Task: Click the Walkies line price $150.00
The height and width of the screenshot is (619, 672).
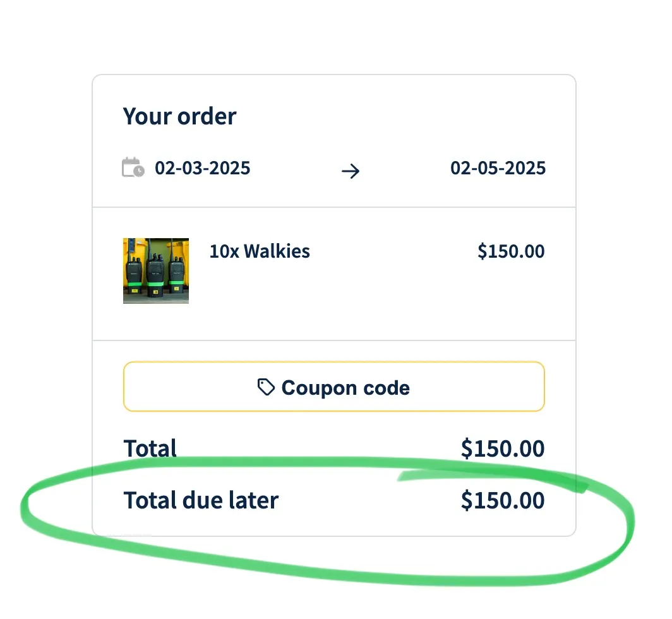Action: (x=511, y=251)
